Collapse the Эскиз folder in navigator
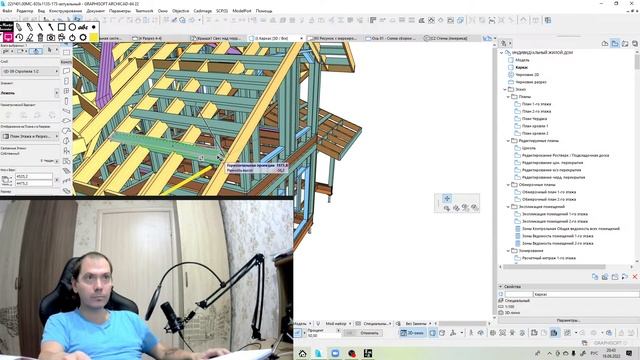Viewport: 640px width, 360px height. (x=505, y=89)
